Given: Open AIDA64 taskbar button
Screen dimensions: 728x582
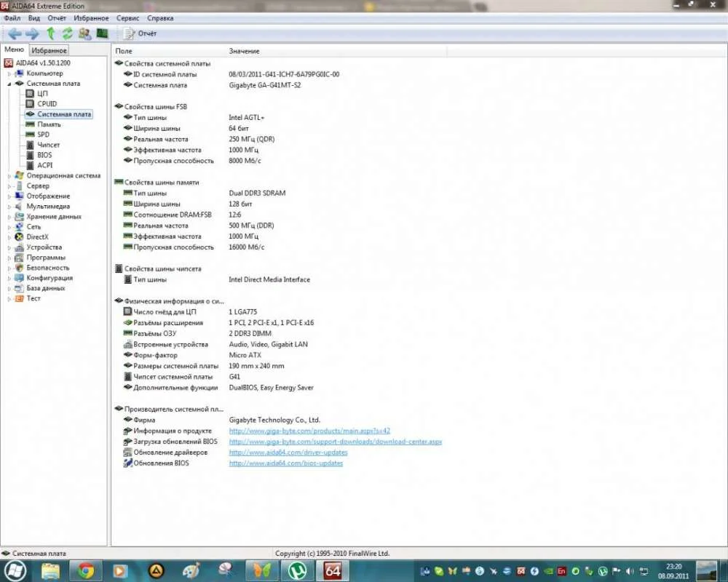Looking at the screenshot, I should [333, 570].
